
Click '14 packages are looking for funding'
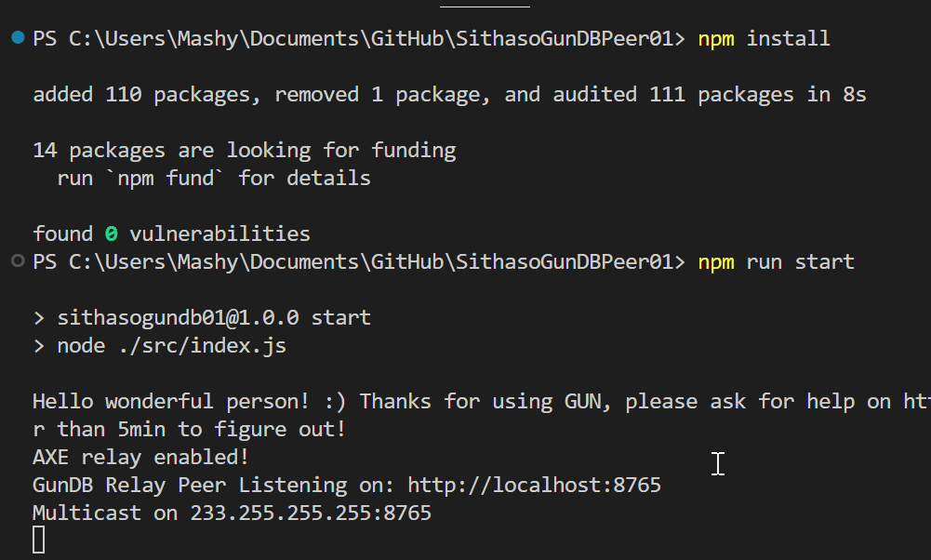[x=244, y=150]
